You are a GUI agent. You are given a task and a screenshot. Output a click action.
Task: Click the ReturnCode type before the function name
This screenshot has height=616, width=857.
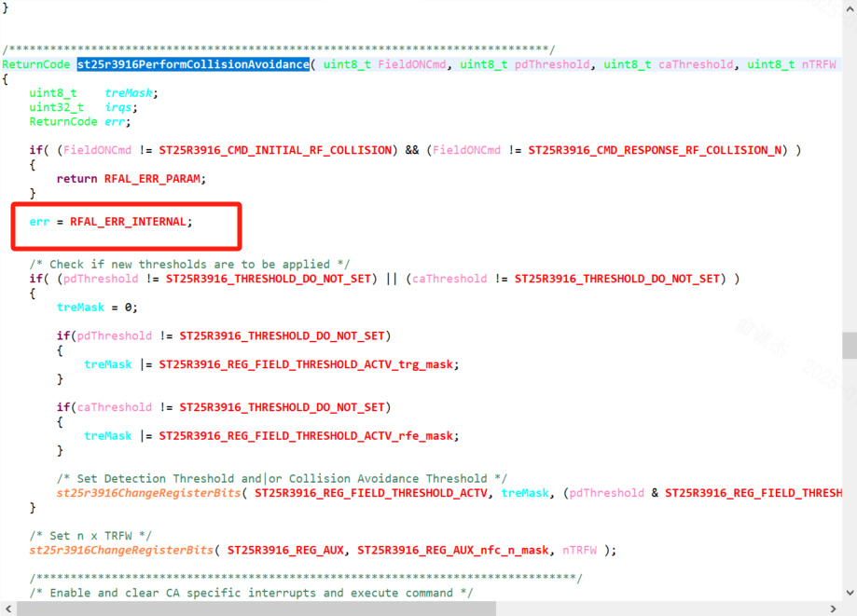pyautogui.click(x=36, y=64)
